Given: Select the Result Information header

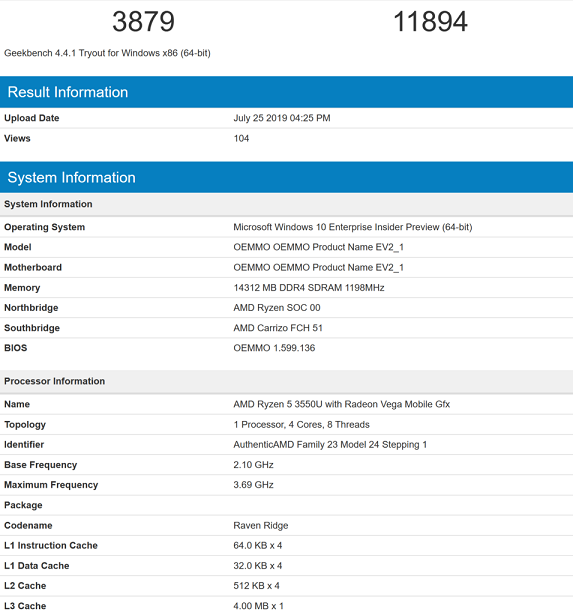Looking at the screenshot, I should tap(286, 92).
